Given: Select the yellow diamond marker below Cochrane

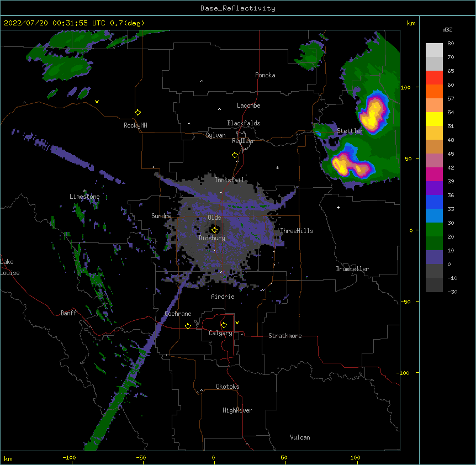Looking at the screenshot, I should pos(188,326).
